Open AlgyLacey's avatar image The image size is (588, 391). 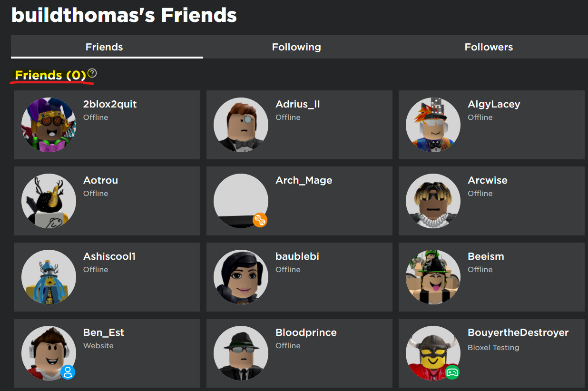click(433, 125)
